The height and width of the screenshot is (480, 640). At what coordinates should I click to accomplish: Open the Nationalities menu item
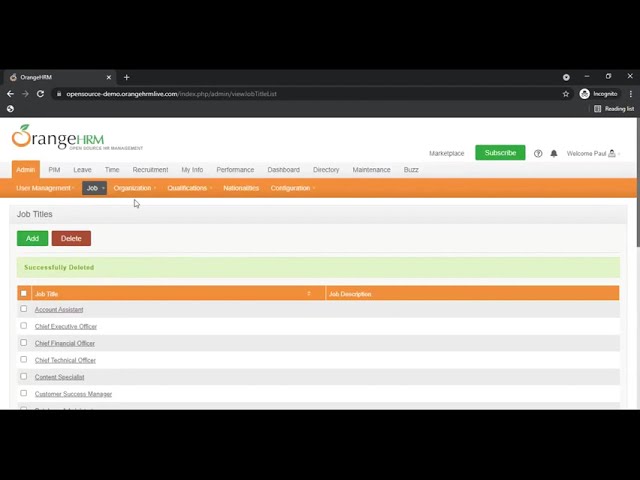pos(241,188)
